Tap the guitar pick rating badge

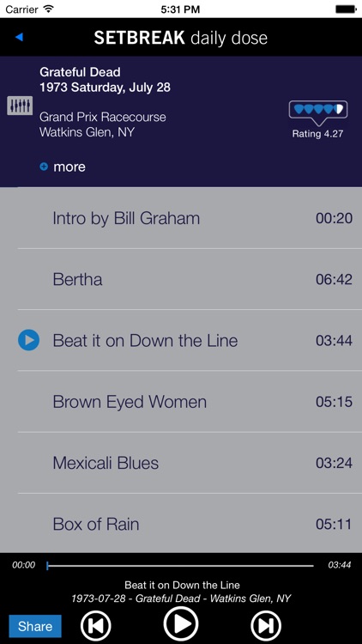(x=318, y=112)
